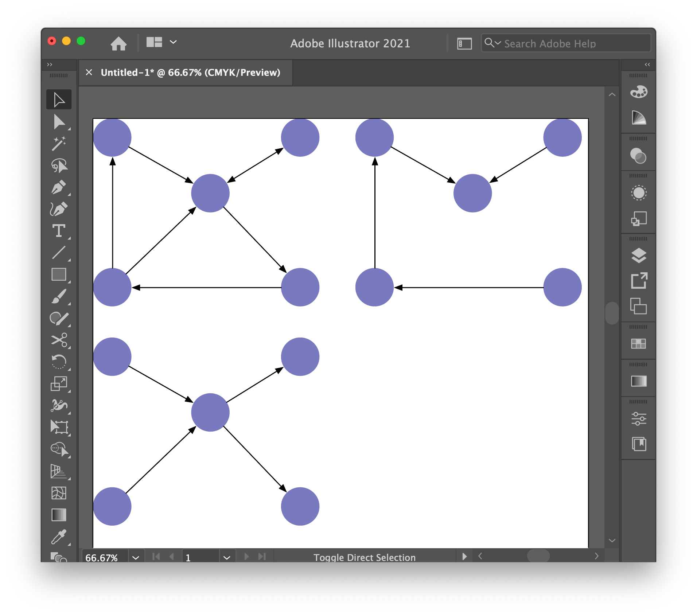Image resolution: width=697 pixels, height=616 pixels.
Task: Open the Gradient panel in right dock
Action: point(639,381)
